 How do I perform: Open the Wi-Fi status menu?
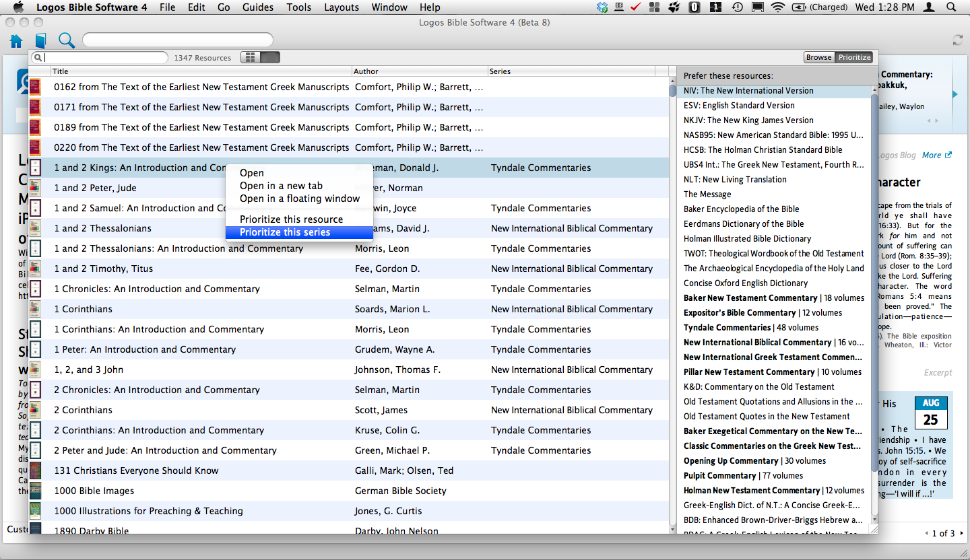coord(778,7)
